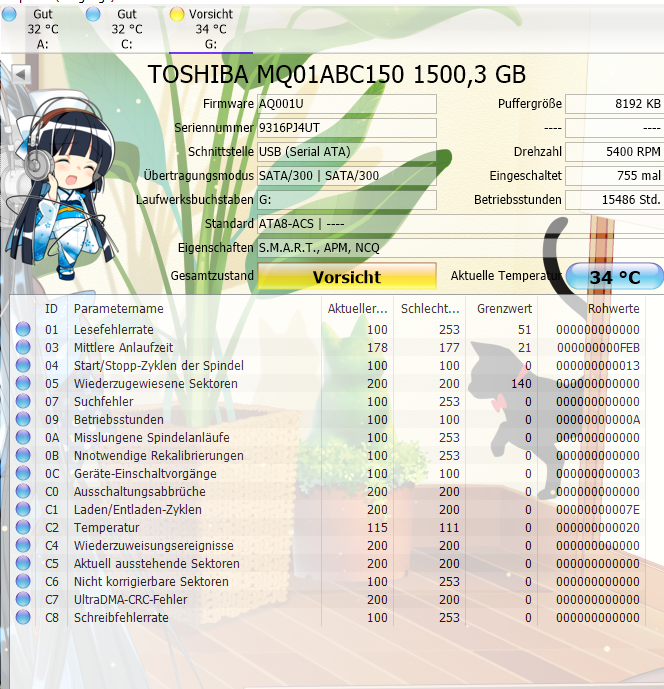Select the Temperatur parameter name
664x689 pixels.
point(106,528)
